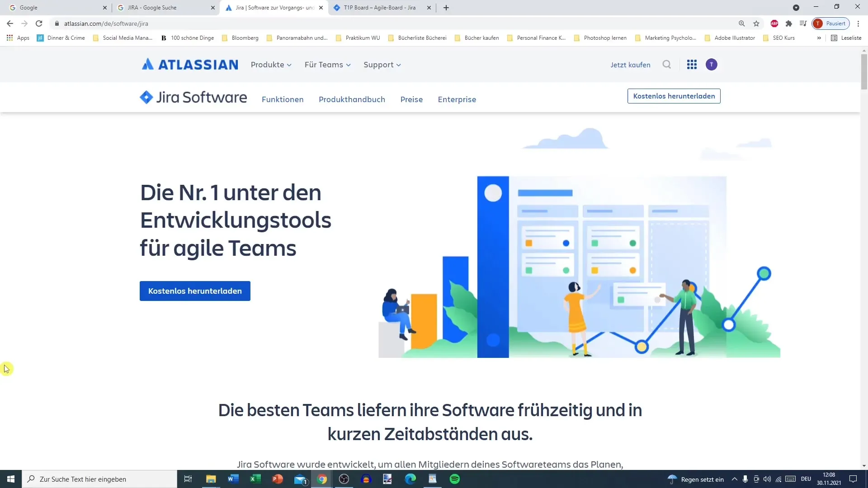Open the Windows notification center icon
This screenshot has height=488, width=868.
853,479
